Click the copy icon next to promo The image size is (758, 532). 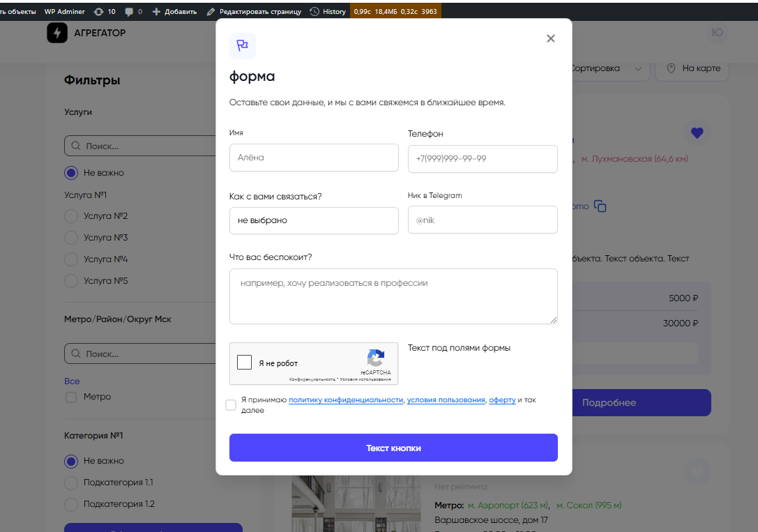coord(600,206)
